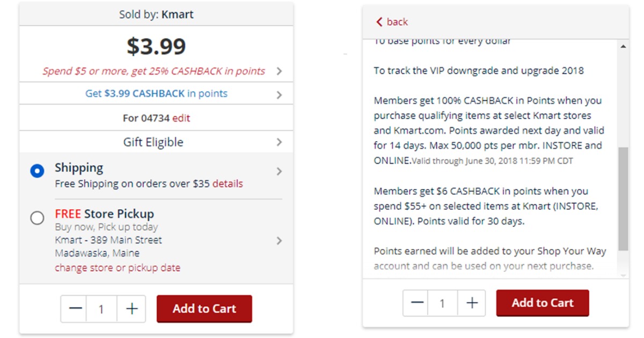Viewport: 644px width, 338px height.
Task: Click the scrollbar up arrow in the offers panel
Action: [x=623, y=47]
